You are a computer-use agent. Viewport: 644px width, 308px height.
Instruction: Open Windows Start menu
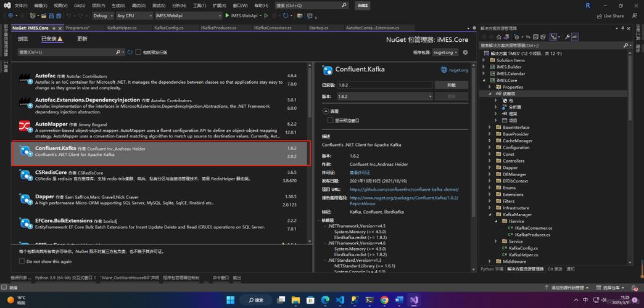coord(231,300)
